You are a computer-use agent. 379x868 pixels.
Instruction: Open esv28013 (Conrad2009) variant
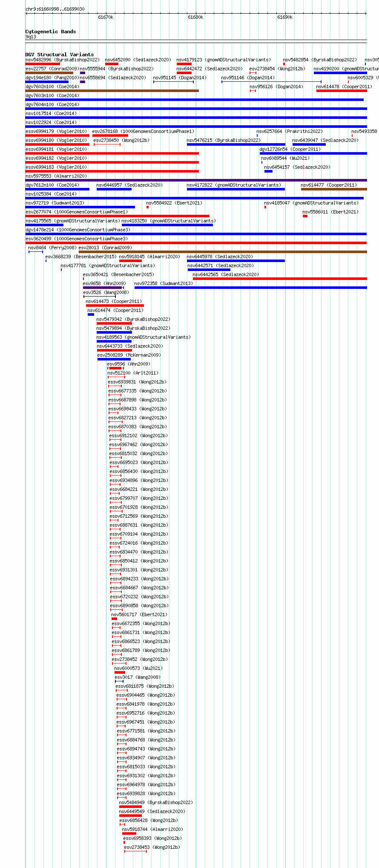105,248
